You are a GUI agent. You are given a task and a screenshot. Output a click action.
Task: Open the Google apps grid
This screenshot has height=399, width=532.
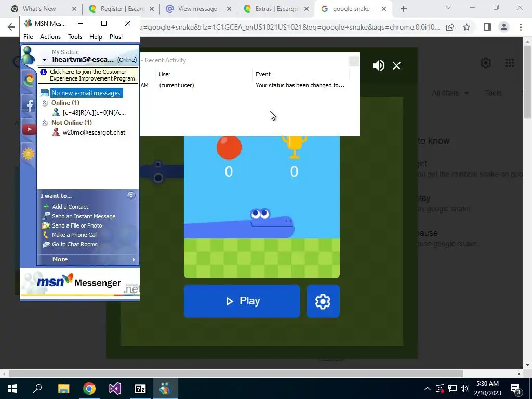(x=509, y=63)
